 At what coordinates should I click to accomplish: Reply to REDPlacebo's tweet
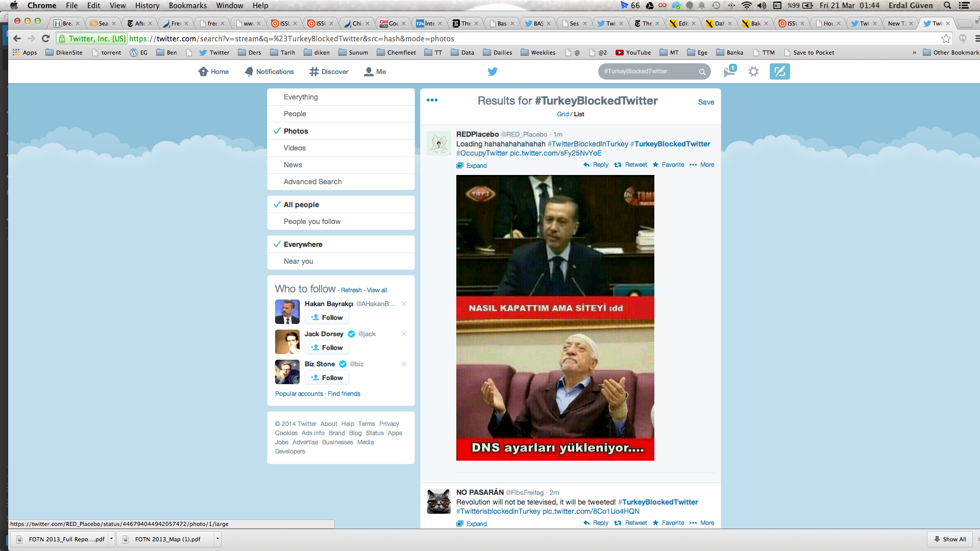596,165
